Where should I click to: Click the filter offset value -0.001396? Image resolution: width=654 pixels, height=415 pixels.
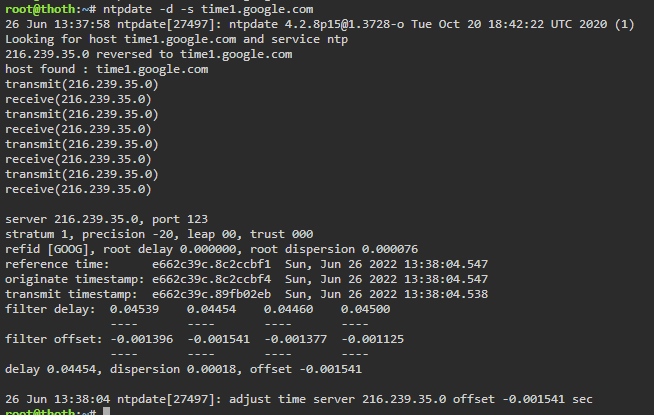pos(141,340)
